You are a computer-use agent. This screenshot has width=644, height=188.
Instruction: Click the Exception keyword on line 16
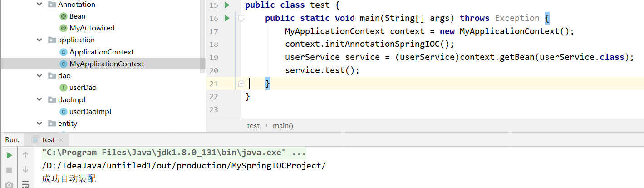(x=517, y=18)
